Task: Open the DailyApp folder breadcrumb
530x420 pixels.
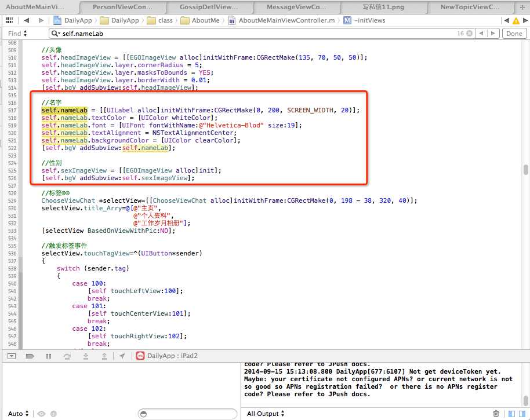Action: (x=125, y=20)
